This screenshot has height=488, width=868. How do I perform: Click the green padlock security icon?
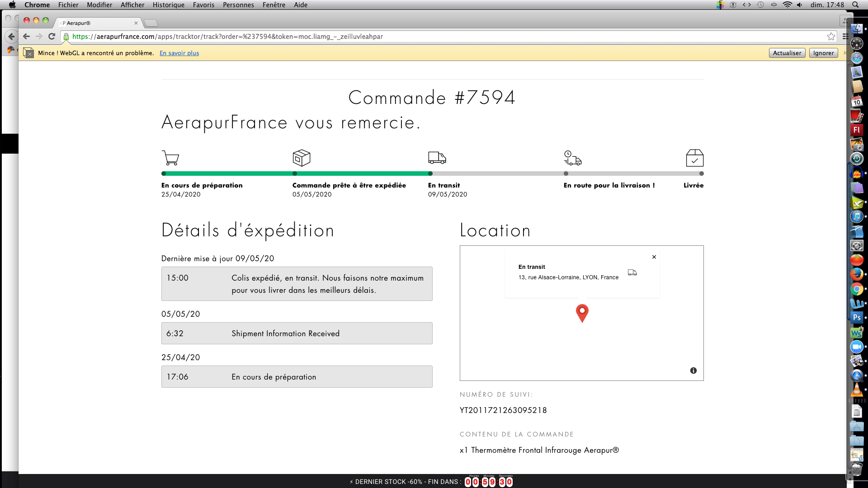tap(66, 37)
